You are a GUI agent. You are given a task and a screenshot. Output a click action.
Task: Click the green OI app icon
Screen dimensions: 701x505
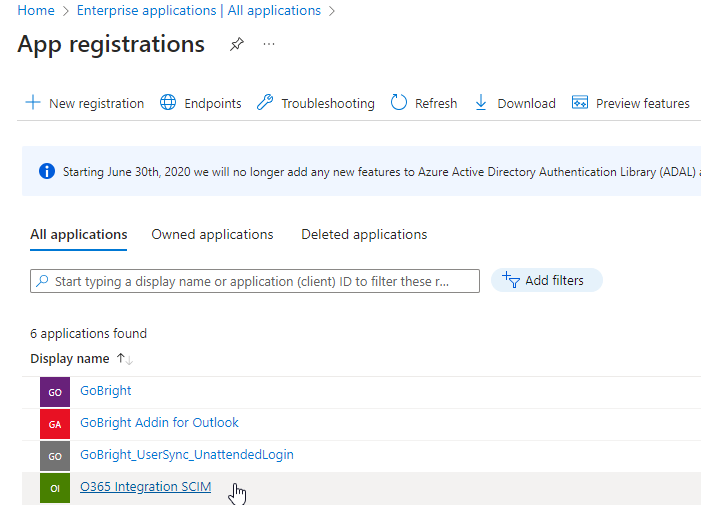[x=55, y=488]
